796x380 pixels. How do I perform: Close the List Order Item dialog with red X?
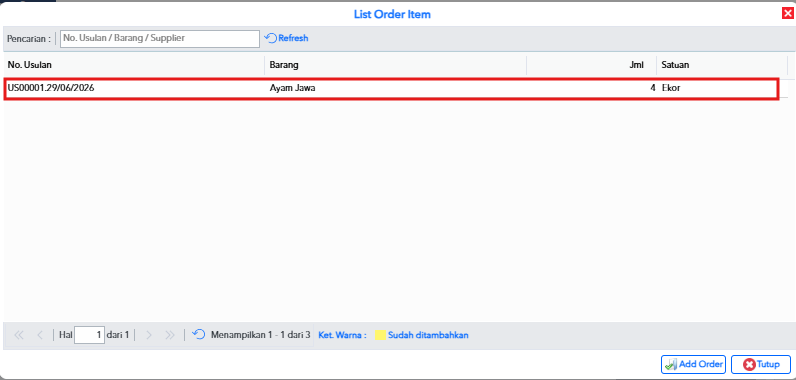(787, 14)
